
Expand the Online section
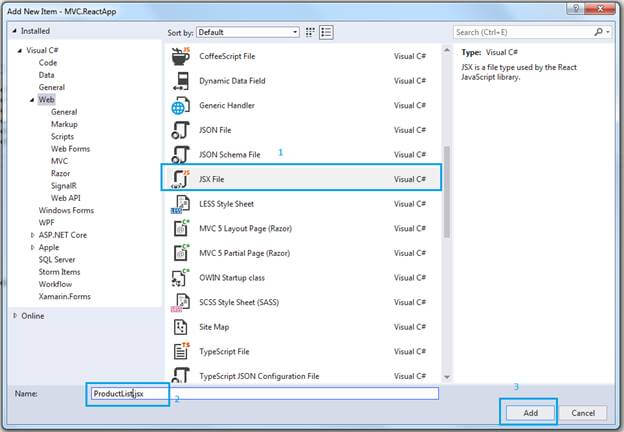coord(15,315)
